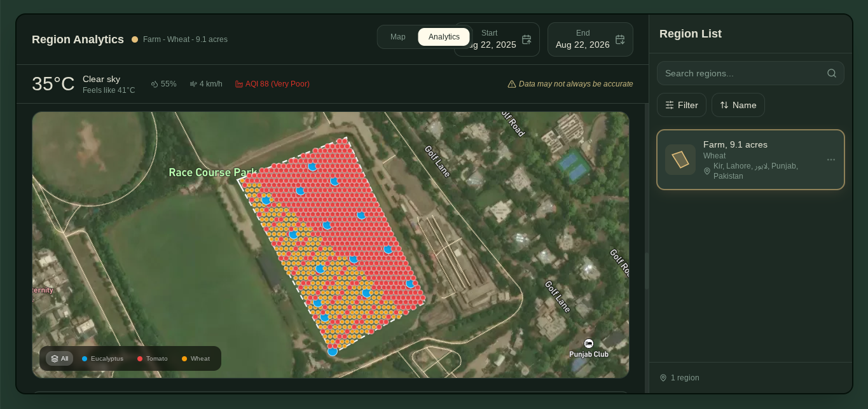Click the main panel vertical scrollbar
Viewport: 868px width, 409px height.
click(647, 270)
